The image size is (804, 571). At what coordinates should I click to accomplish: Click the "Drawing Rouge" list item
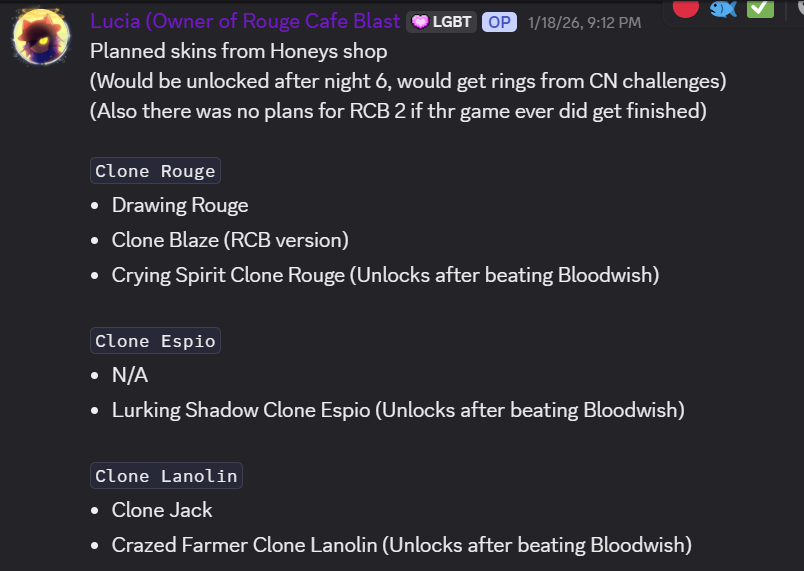point(180,205)
